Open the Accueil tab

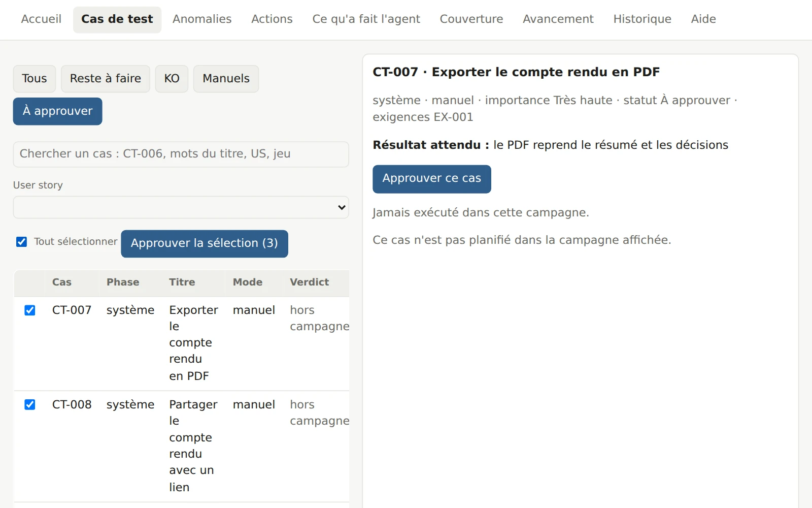coord(41,19)
